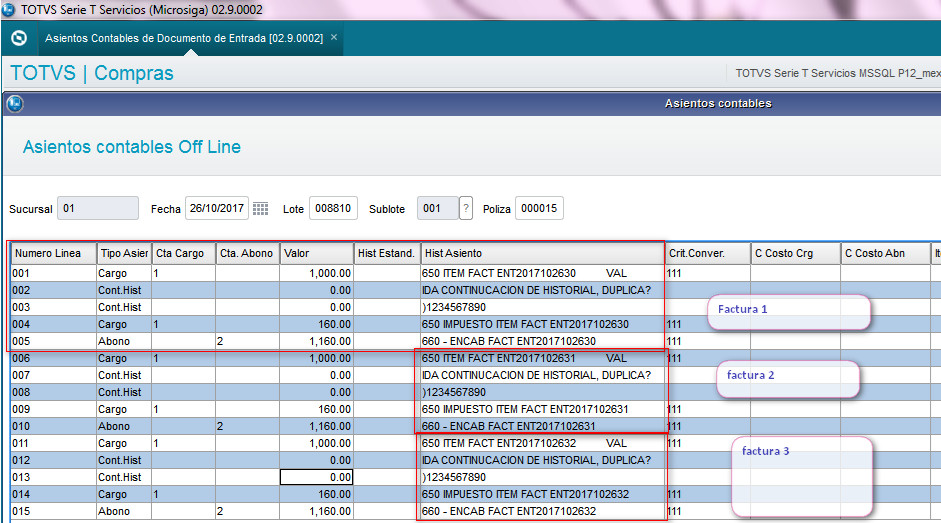Click '650 IMPUESTO ITEM FACT ENT2017102630' cell
The width and height of the screenshot is (941, 523).
pos(543,324)
